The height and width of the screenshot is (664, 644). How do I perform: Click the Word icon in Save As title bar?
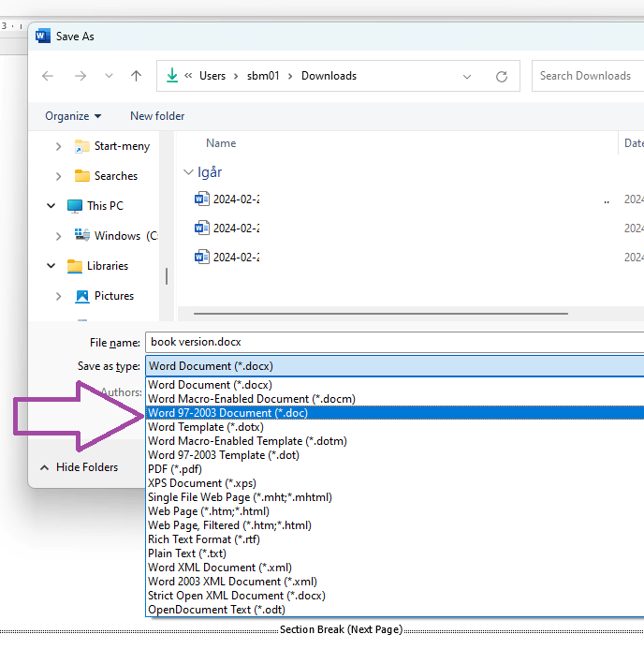[x=43, y=36]
